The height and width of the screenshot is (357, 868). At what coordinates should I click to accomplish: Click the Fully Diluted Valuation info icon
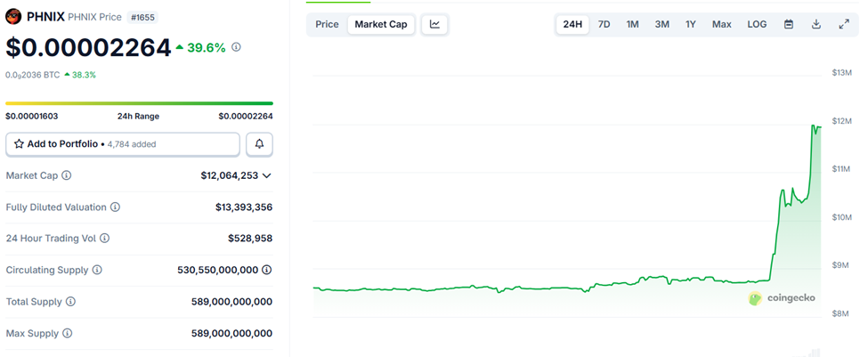(x=115, y=207)
